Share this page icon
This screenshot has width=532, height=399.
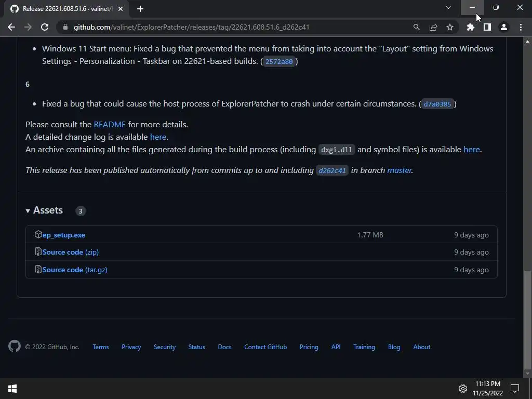click(433, 27)
